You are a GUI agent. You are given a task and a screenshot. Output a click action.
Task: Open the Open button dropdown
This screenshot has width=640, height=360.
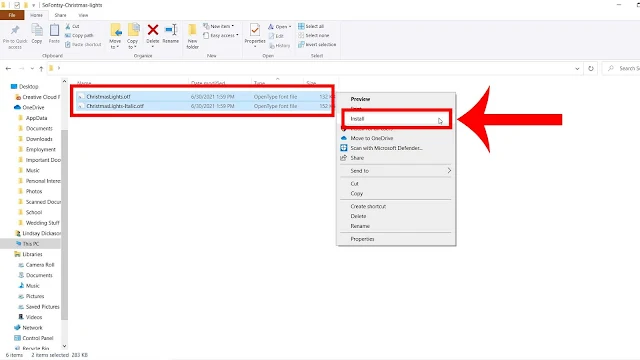coord(280,27)
